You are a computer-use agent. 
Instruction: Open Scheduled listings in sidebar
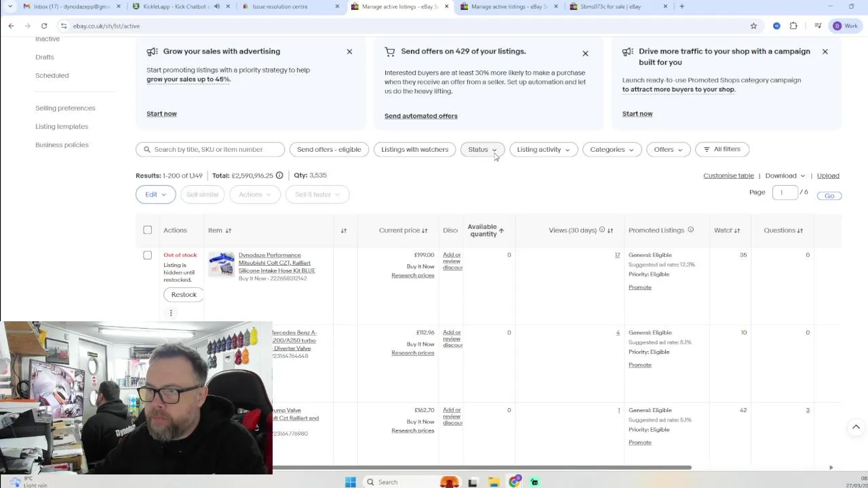pyautogui.click(x=52, y=75)
